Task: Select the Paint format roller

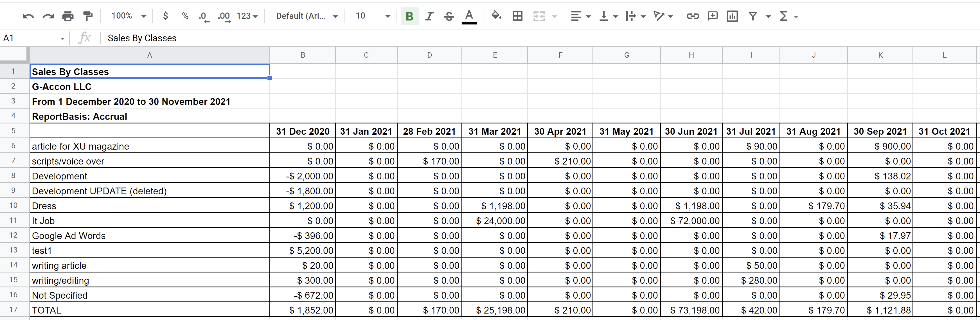Action: 88,16
